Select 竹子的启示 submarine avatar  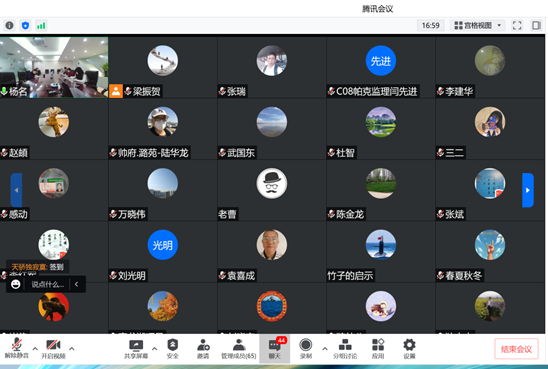pos(381,245)
